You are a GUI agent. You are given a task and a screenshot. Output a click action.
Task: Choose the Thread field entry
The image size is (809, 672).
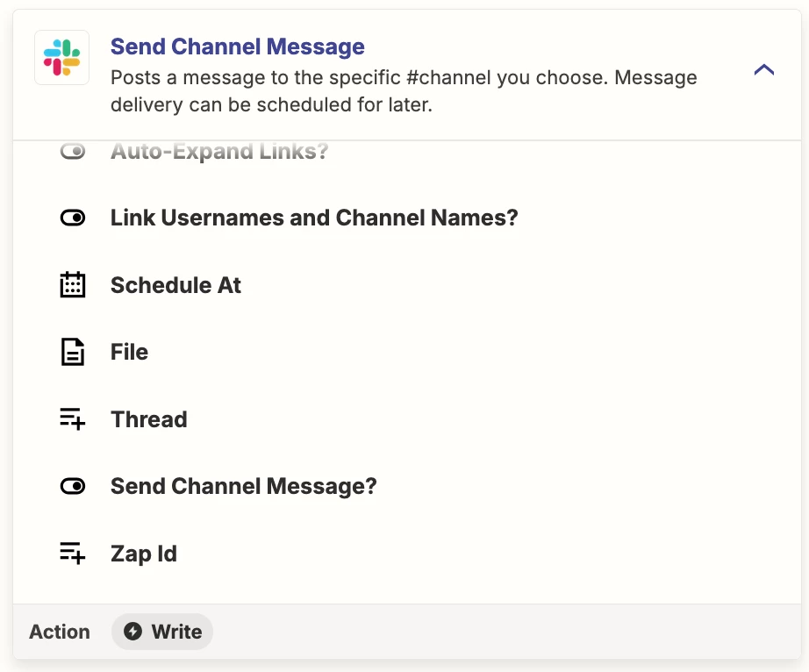pos(149,419)
